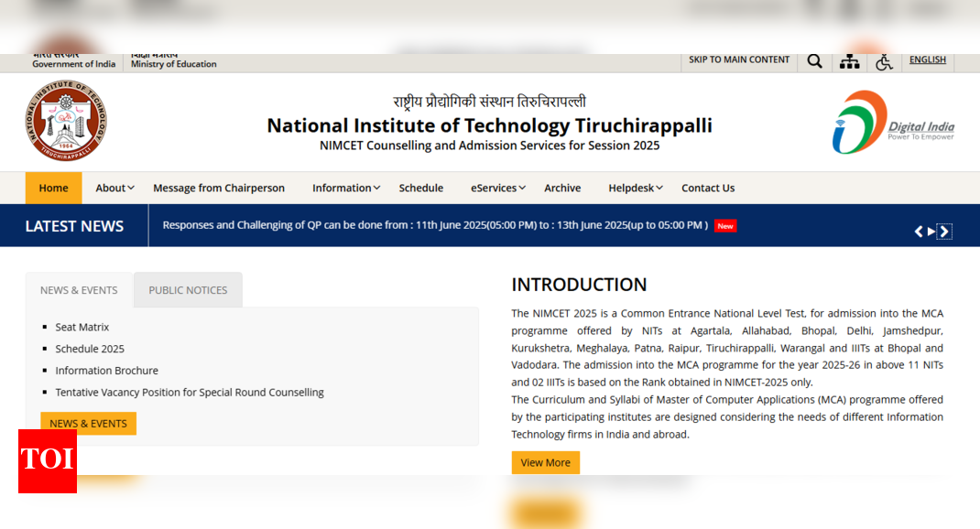Click the View More button
The image size is (980, 529).
coord(545,462)
